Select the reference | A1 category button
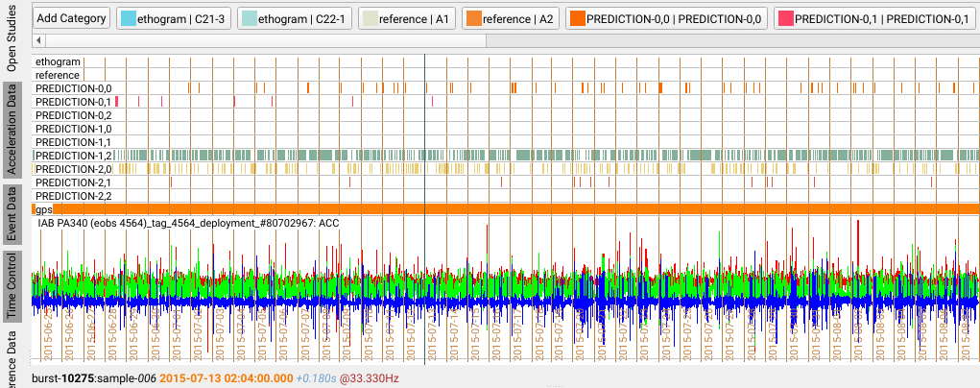Image resolution: width=980 pixels, height=388 pixels. (408, 19)
